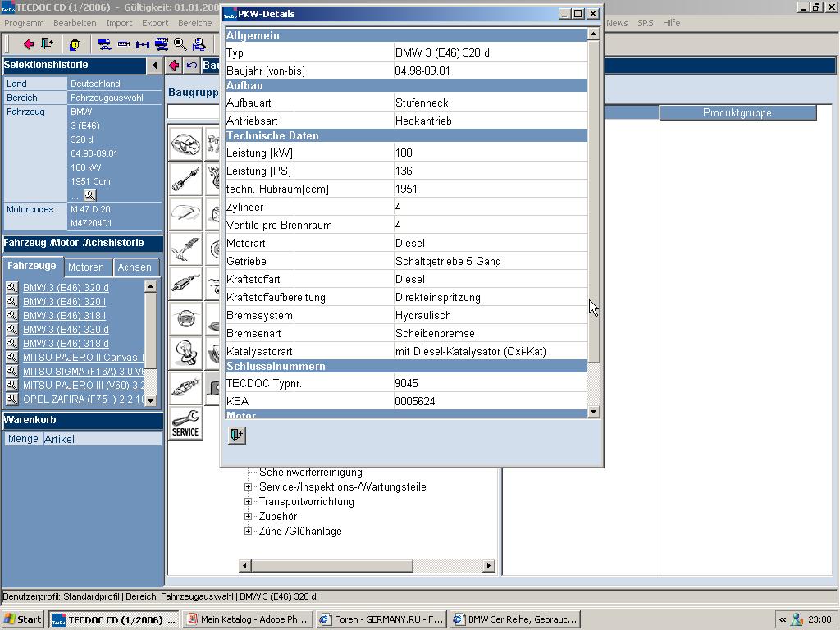840x630 pixels.
Task: Select the SERVICE wrench assembly group icon
Action: (185, 422)
